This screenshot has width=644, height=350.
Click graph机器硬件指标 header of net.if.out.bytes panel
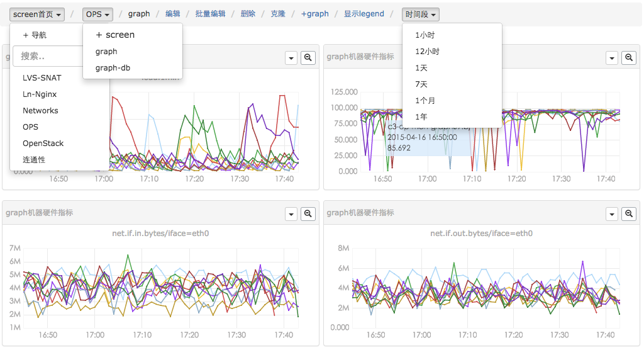(360, 213)
